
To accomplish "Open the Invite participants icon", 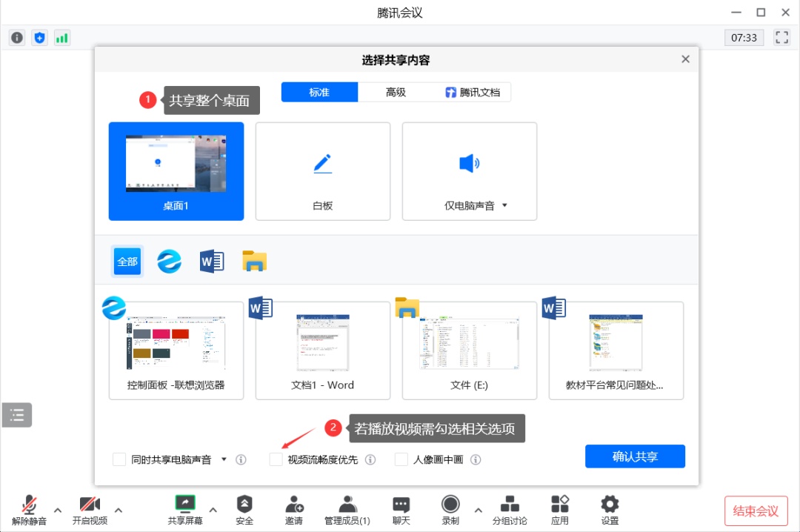I will pyautogui.click(x=294, y=505).
